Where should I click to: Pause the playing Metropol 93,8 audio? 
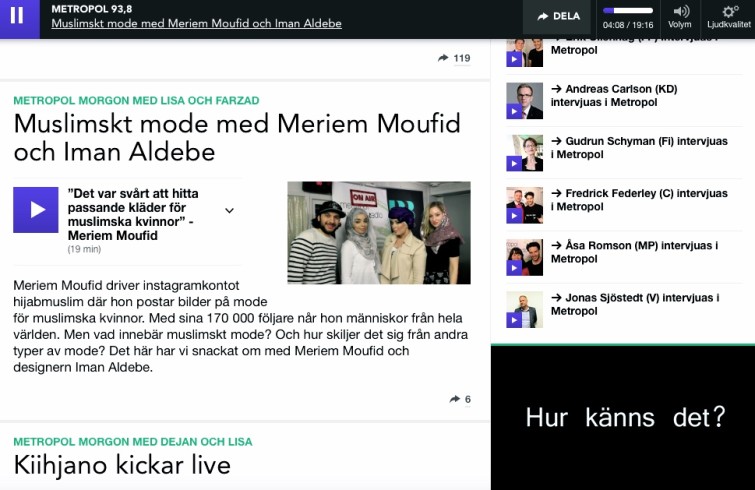click(x=19, y=17)
